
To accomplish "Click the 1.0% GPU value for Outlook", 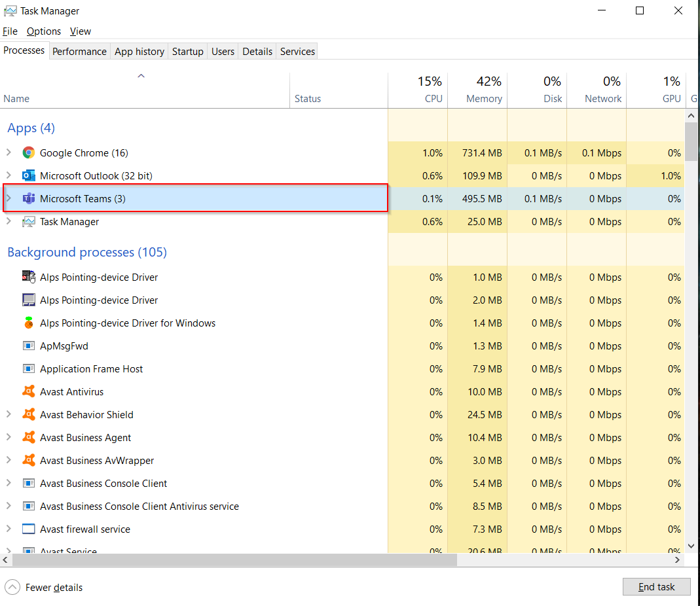I will (x=671, y=176).
